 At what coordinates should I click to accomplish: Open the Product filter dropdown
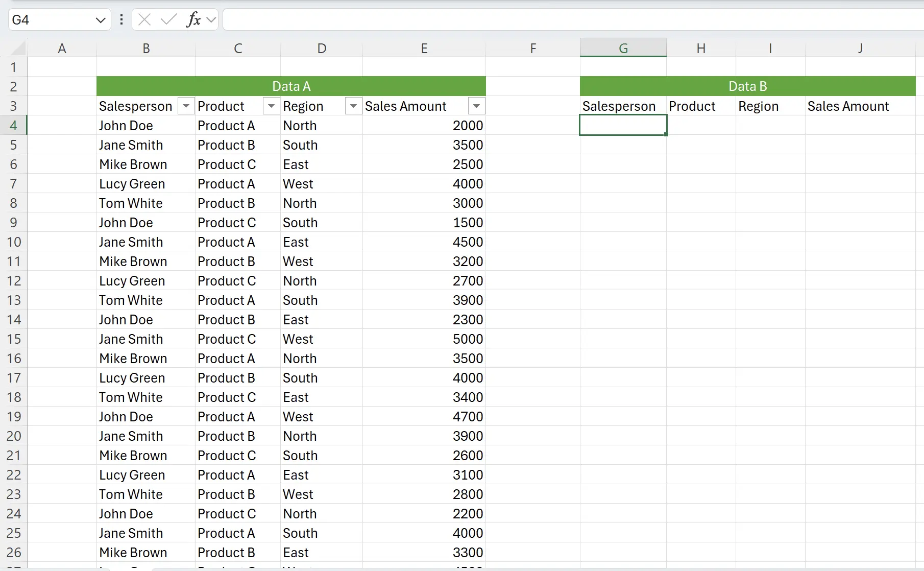coord(271,106)
